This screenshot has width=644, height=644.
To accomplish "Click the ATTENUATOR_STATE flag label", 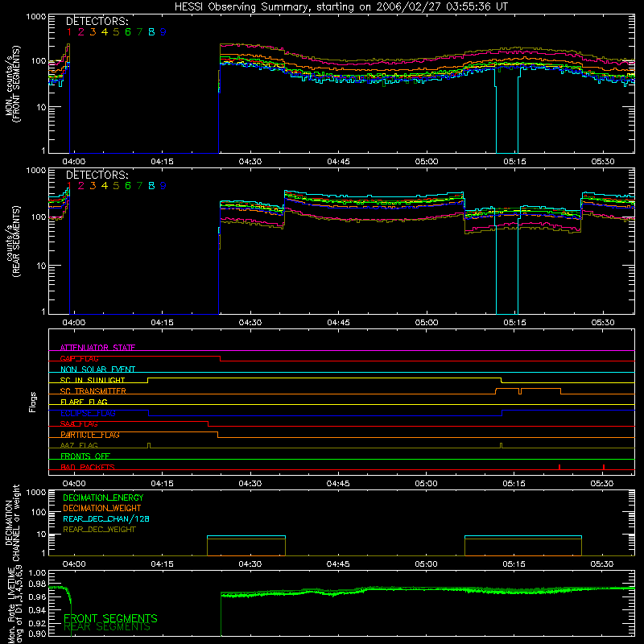I will point(97,348).
